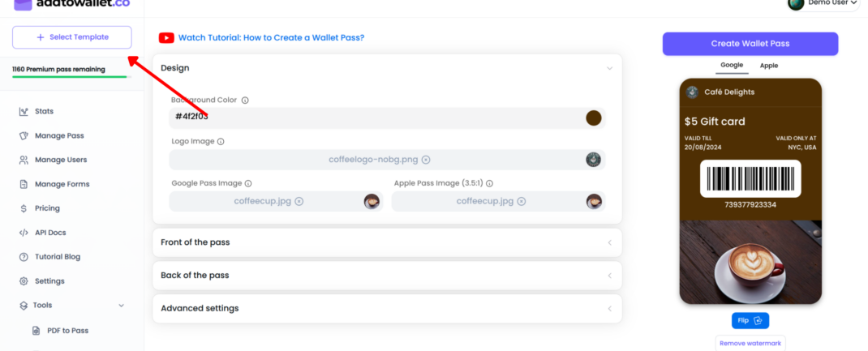
Task: Collapse the Design section chevron
Action: [x=609, y=68]
